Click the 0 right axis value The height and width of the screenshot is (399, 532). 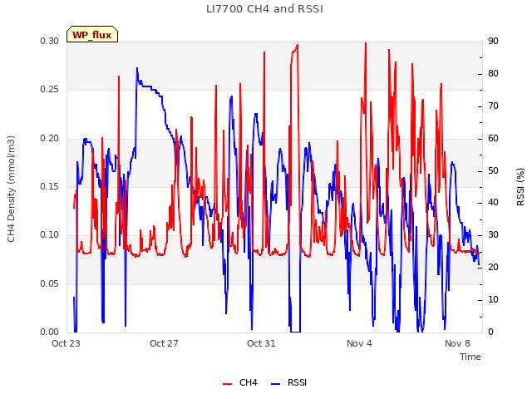490,332
